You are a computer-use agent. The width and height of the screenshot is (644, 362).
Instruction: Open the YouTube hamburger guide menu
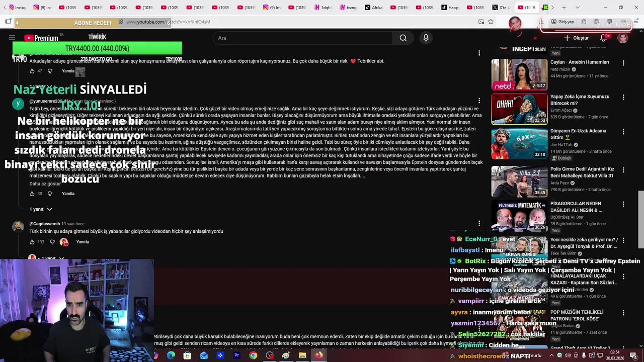pos(12,38)
